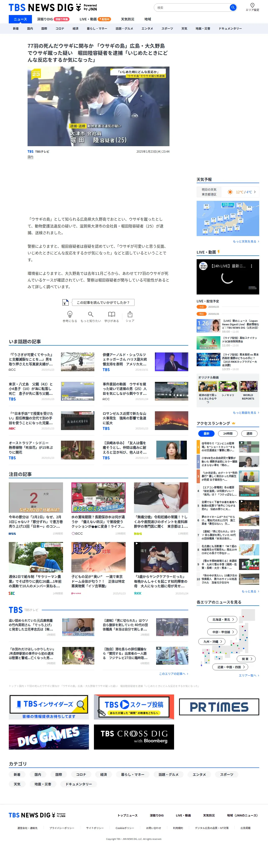Screen dimensions: 268x868
Task: Click the 暮らし・マネー category pill at bottom
Action: [x=133, y=775]
